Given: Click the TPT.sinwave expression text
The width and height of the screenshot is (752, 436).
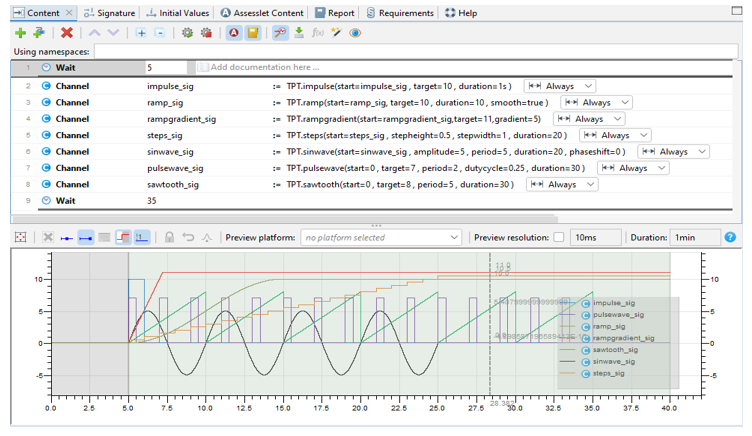Looking at the screenshot, I should [x=456, y=152].
